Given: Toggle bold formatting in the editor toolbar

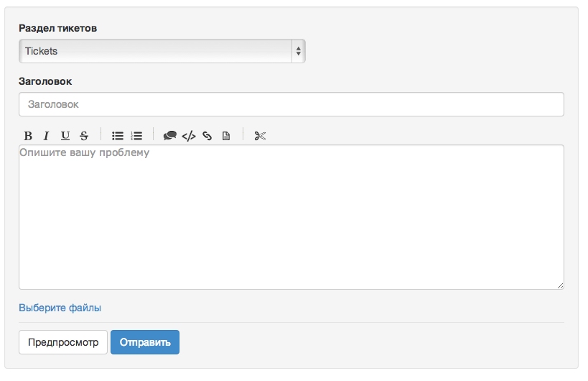Looking at the screenshot, I should 28,135.
